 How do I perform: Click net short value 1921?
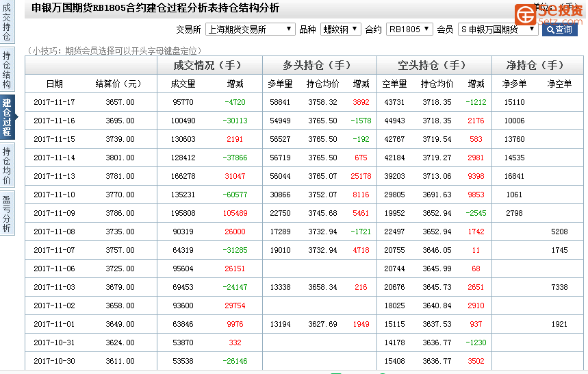click(x=559, y=324)
